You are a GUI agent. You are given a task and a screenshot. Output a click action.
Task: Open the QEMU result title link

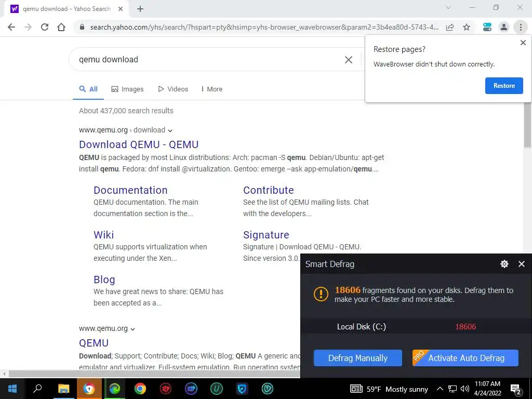[x=94, y=343]
